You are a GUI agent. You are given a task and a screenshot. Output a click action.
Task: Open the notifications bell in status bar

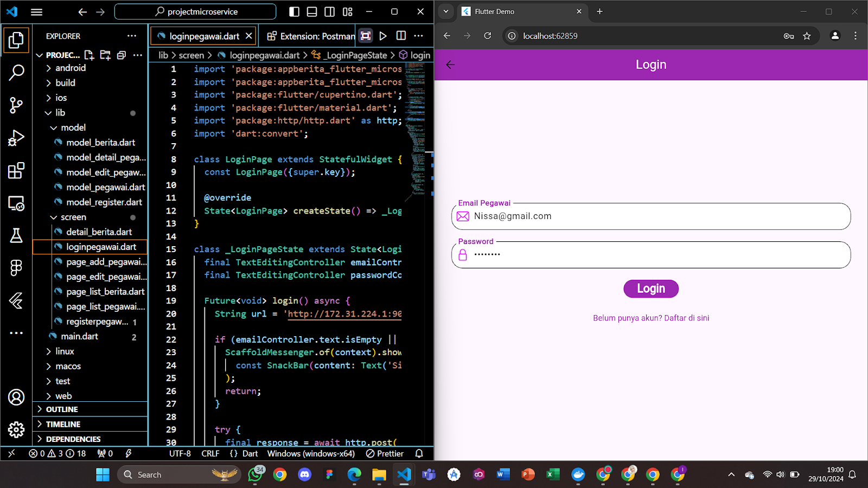coord(419,453)
